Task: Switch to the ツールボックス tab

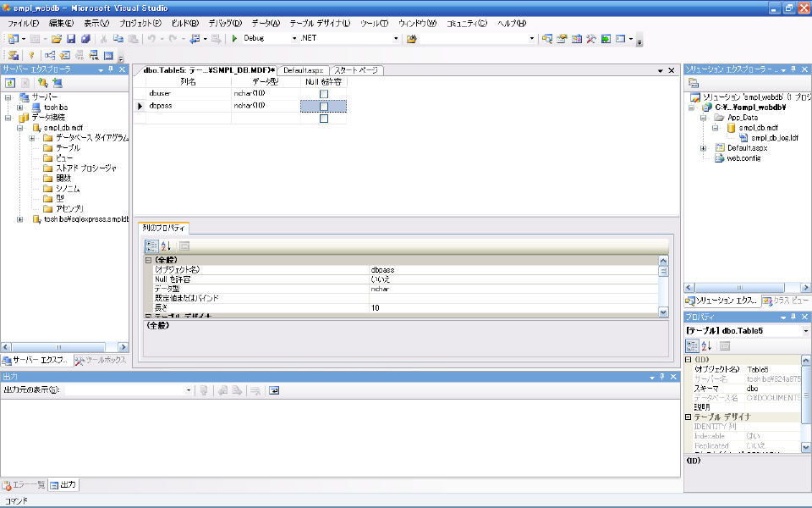Action: pos(101,361)
